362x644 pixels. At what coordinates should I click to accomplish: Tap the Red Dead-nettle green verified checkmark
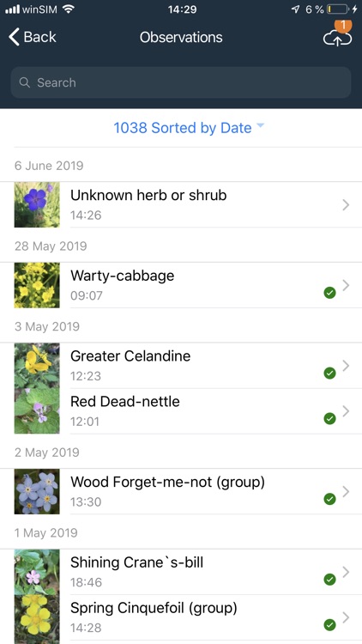[x=329, y=418]
